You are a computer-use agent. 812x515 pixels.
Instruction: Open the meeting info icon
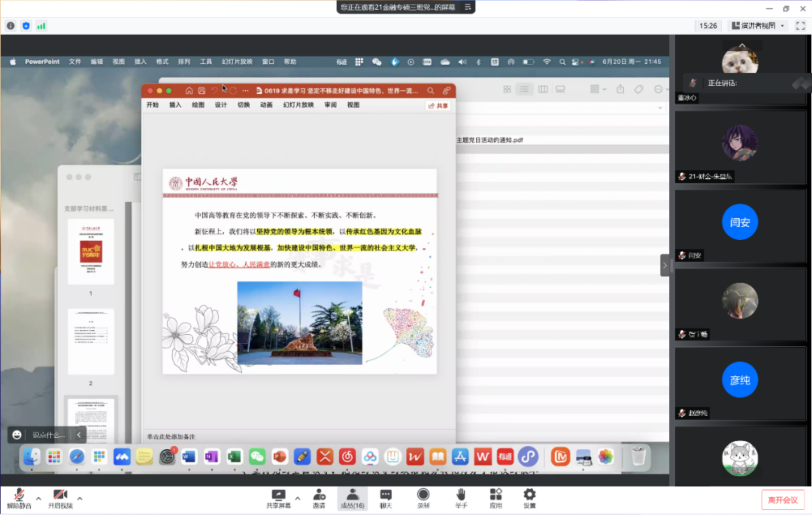(x=11, y=26)
